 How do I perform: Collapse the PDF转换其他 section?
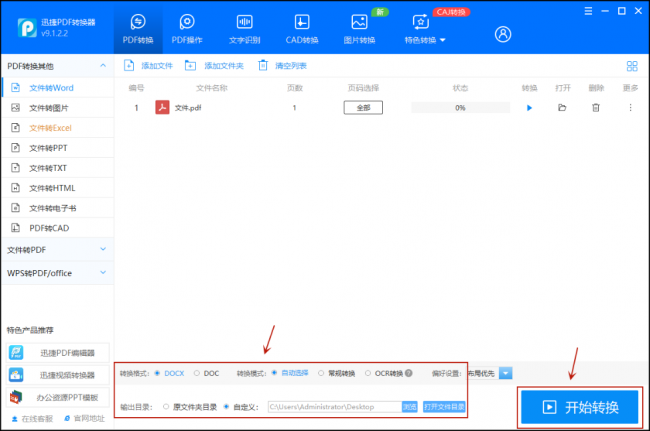[x=103, y=65]
